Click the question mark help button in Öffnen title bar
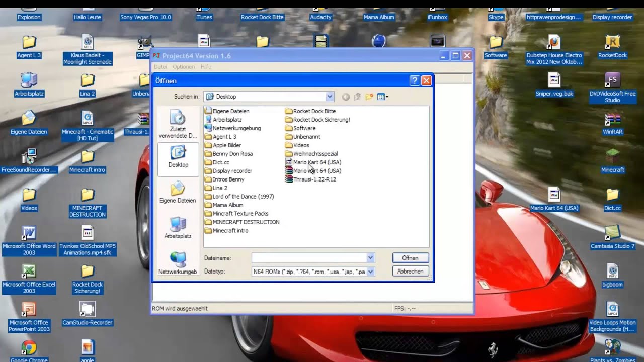 [415, 80]
